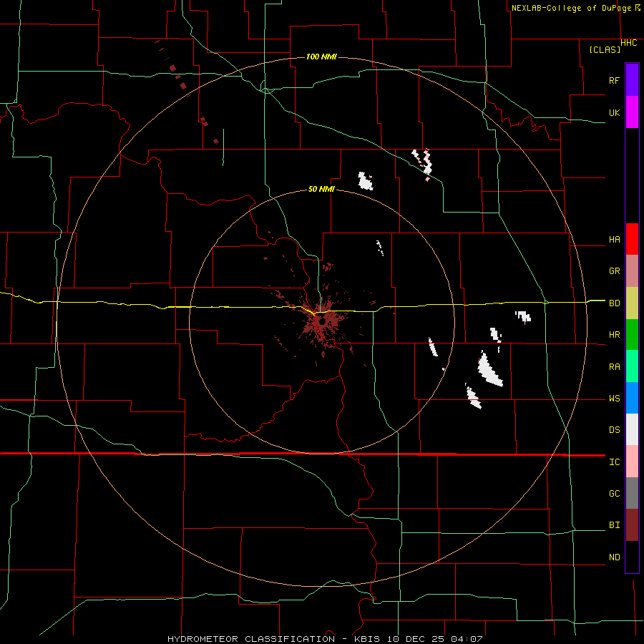Click the 'HR' legend label
This screenshot has height=644, width=644.
(x=614, y=335)
